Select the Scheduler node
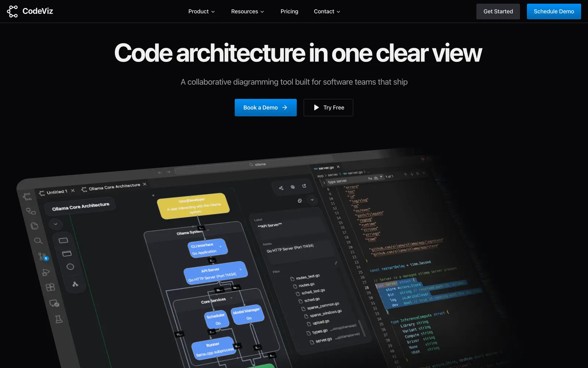Image resolution: width=588 pixels, height=368 pixels. [x=216, y=319]
